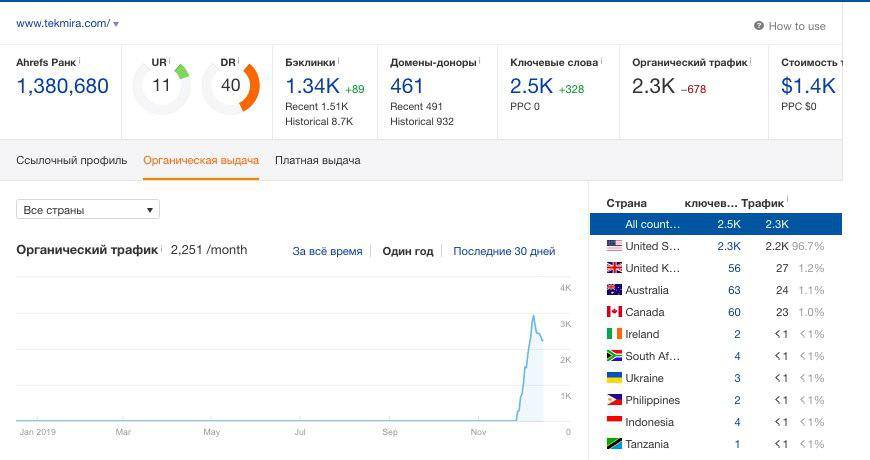Click the $1.4K traffic value
Image resolution: width=870 pixels, height=460 pixels.
[808, 86]
